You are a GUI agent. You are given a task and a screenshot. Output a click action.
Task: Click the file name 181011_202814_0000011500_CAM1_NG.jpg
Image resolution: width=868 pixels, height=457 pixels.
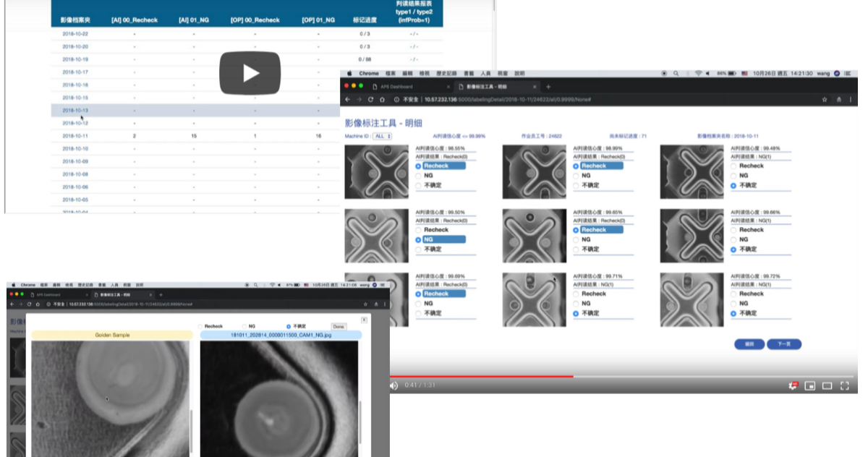280,336
